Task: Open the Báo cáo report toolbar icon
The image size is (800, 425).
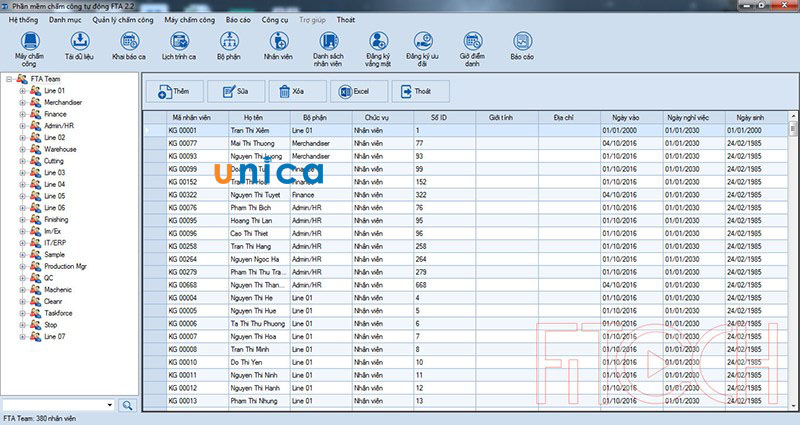Action: [522, 41]
